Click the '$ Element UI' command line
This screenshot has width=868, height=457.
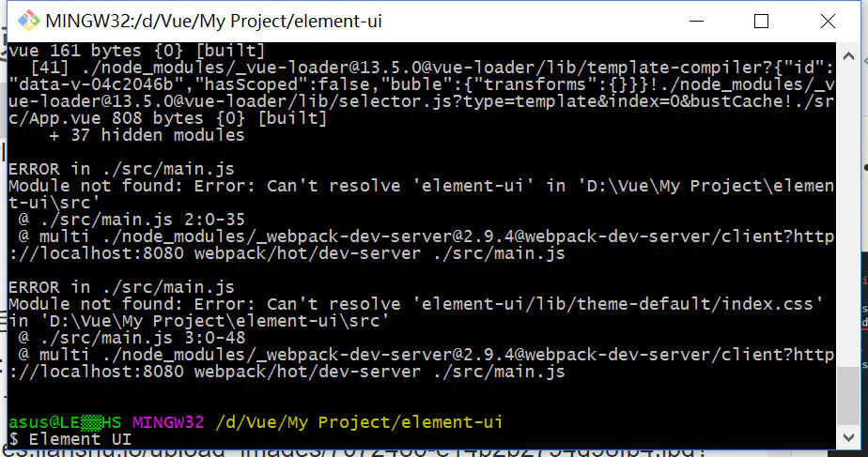tap(70, 439)
